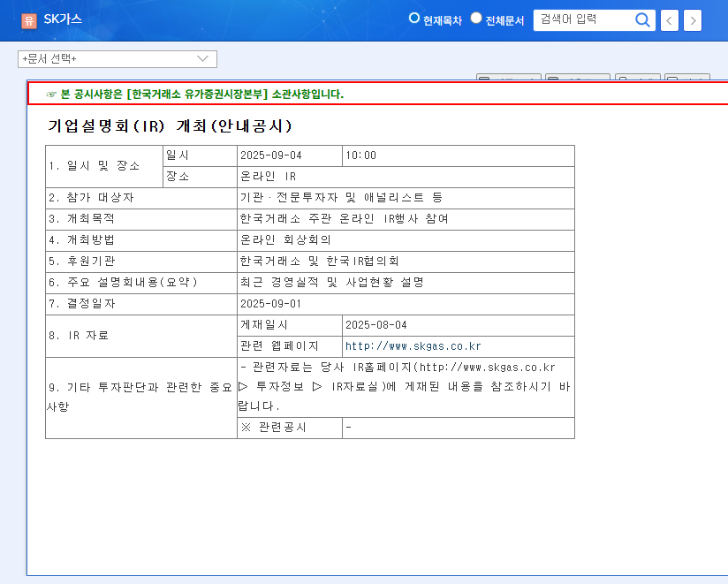Click the 관련 웹페이지 label cell
The width and height of the screenshot is (728, 584).
click(x=290, y=347)
